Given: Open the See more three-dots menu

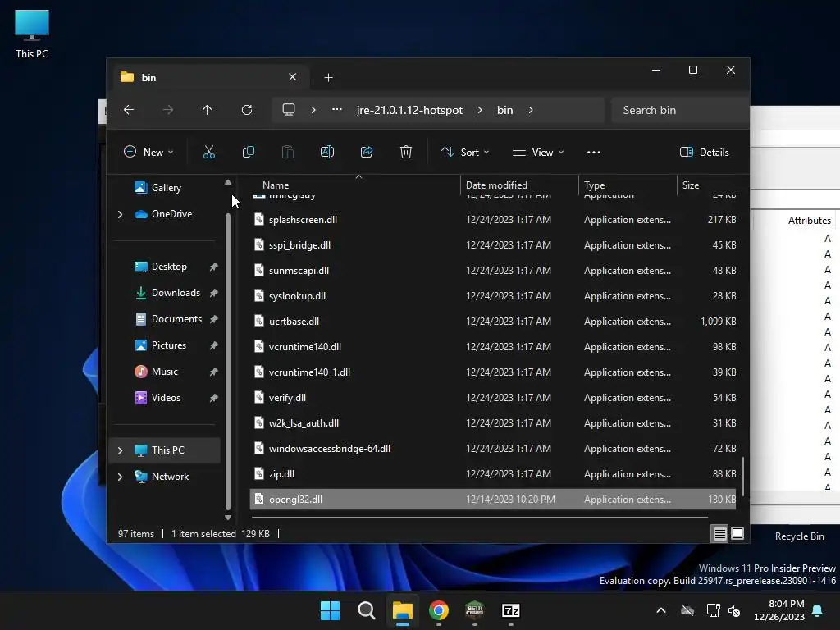Looking at the screenshot, I should 594,152.
